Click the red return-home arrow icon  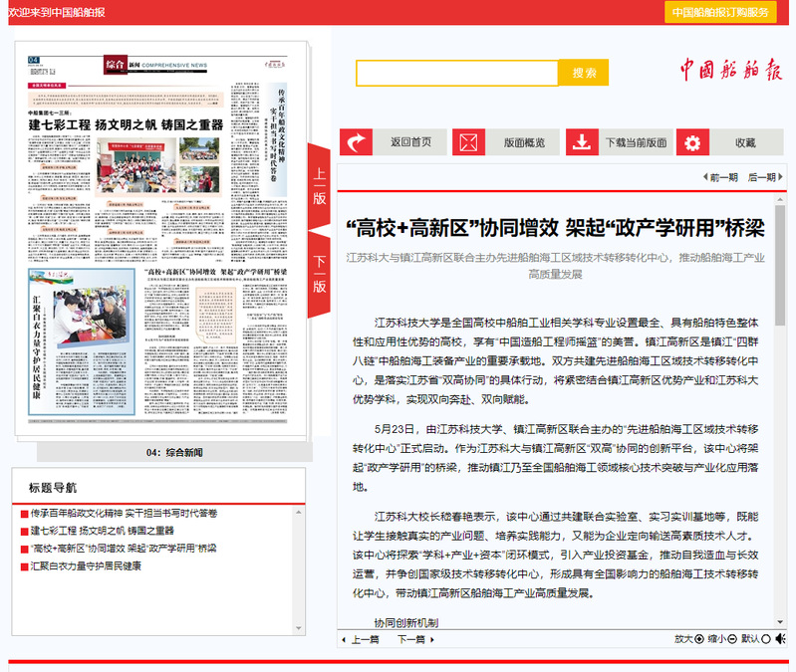click(357, 142)
